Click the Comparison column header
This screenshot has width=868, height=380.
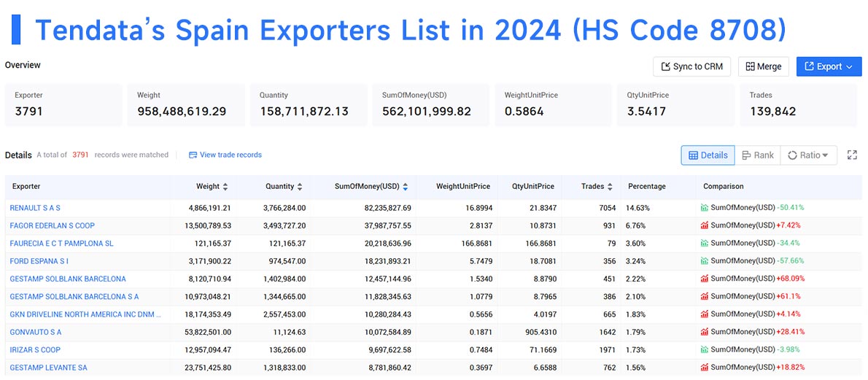723,187
